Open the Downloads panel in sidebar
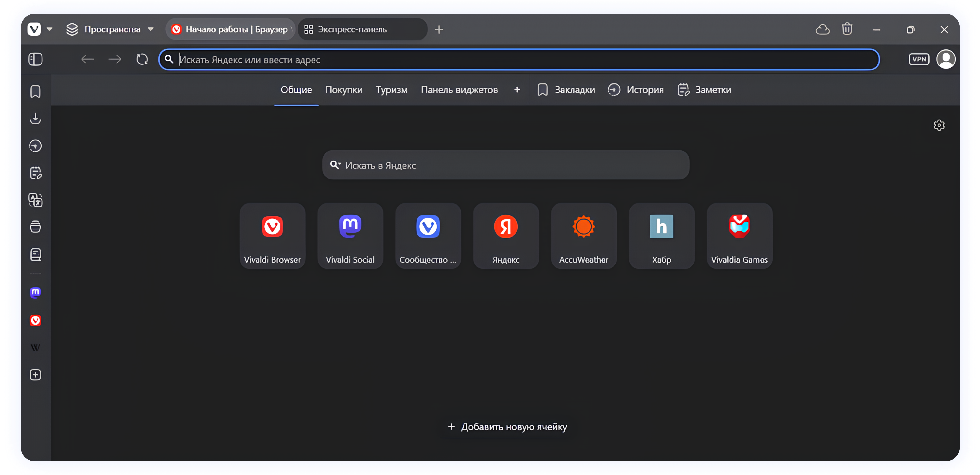Screen dimensions: 980x475 (x=35, y=119)
